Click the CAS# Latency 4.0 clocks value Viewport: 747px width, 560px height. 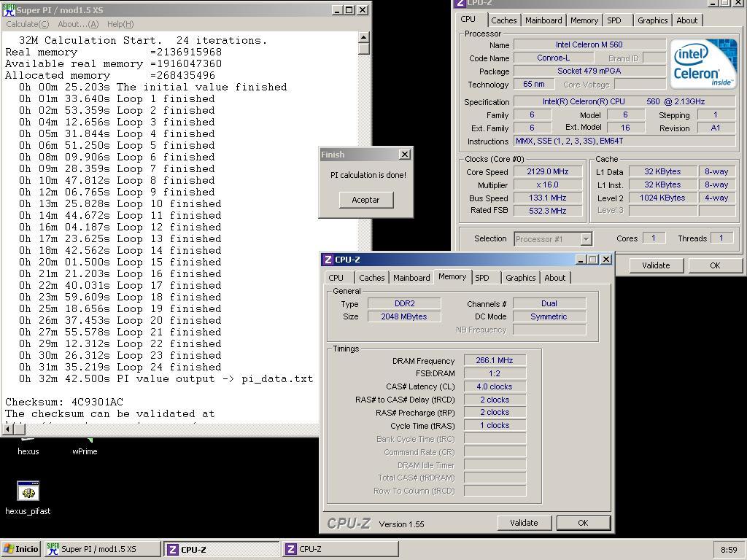495,386
